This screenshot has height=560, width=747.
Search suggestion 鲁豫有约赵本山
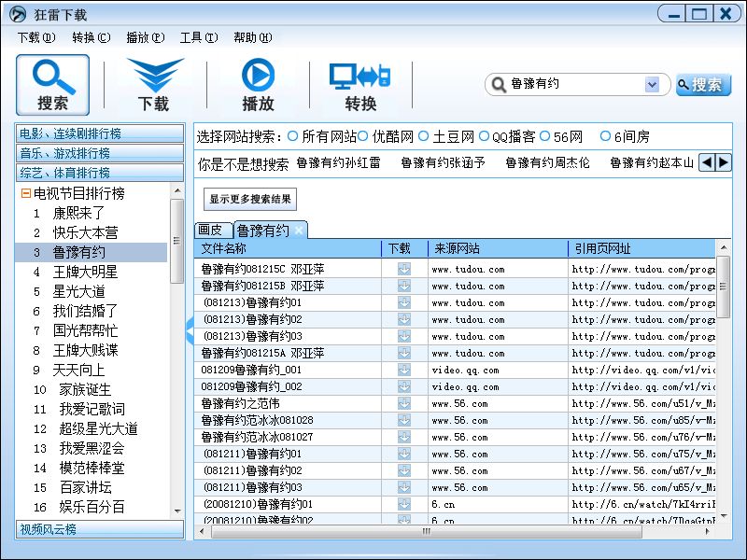click(652, 162)
